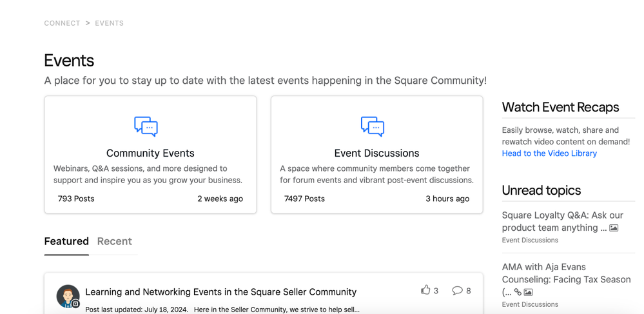The image size is (644, 314).
Task: Click the thumbs up like icon
Action: coord(425,290)
